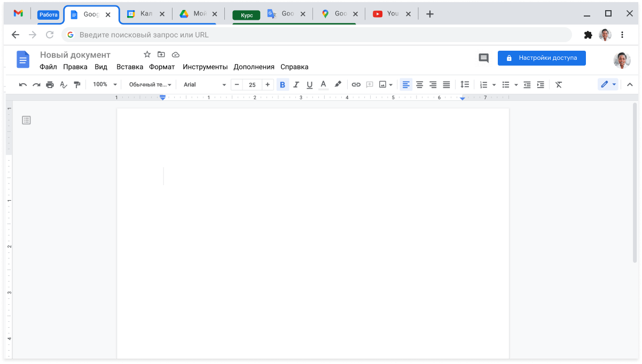
Task: Open the Инструменты menu
Action: [205, 67]
